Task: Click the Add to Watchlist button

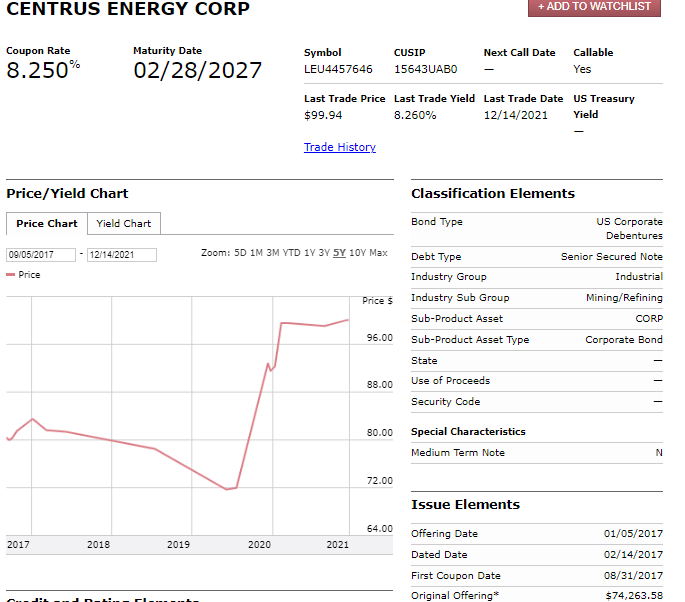Action: [x=594, y=7]
